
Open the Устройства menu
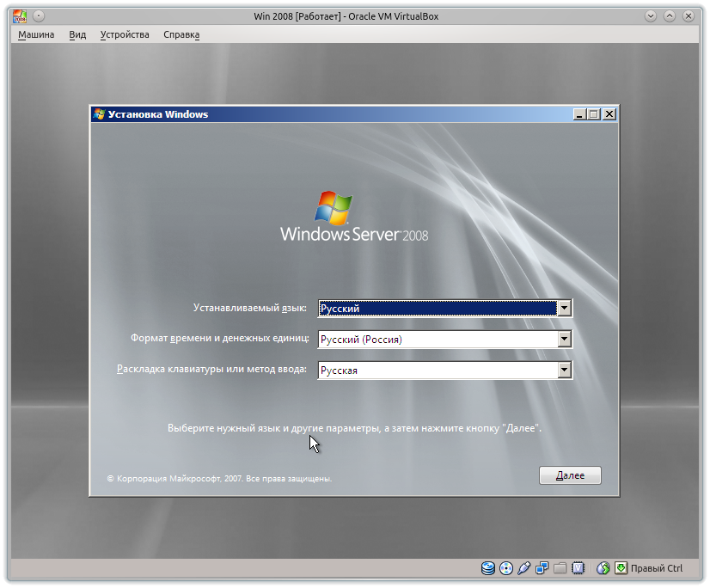[x=124, y=34]
